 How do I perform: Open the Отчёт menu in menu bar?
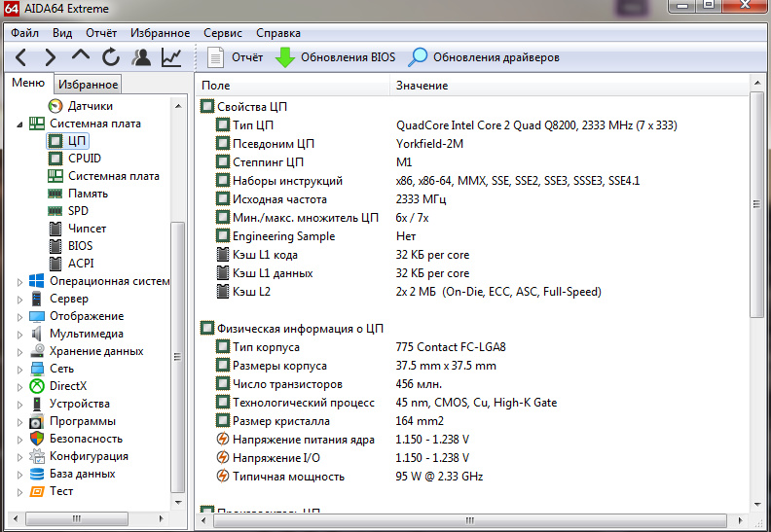[x=101, y=33]
